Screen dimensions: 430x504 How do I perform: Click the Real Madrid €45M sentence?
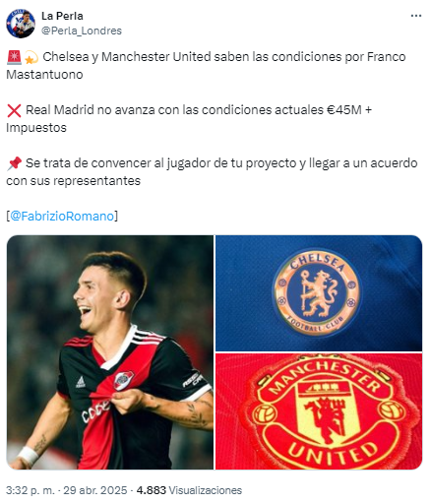coord(189,119)
